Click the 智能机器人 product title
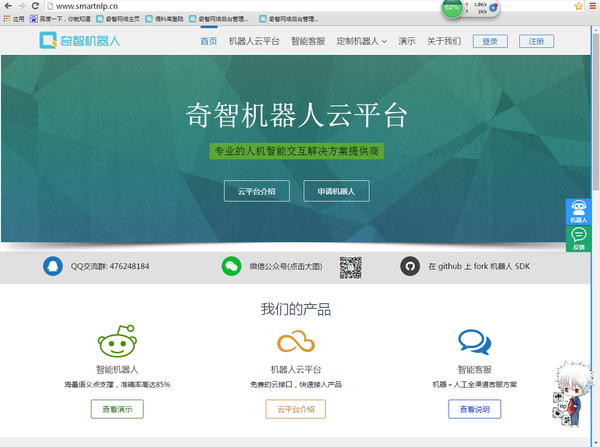The image size is (600, 447). (117, 369)
